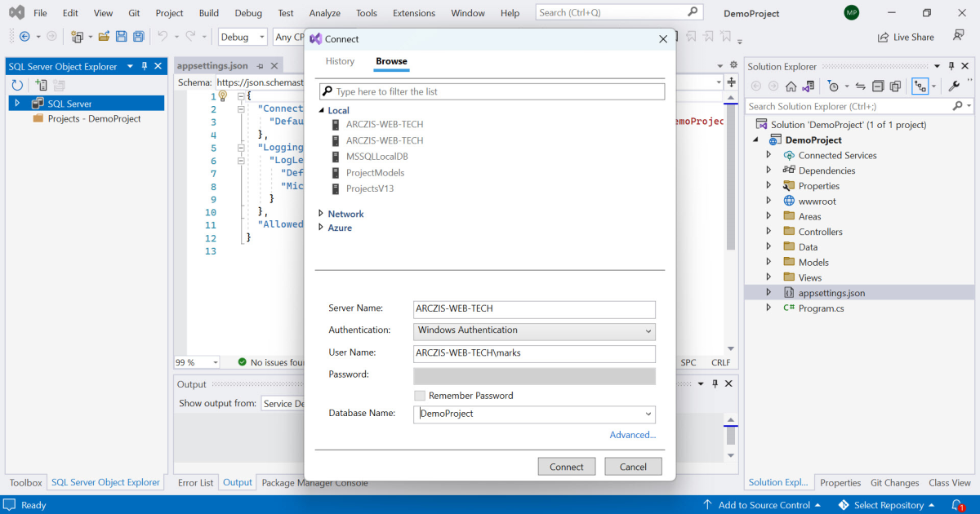Click Select Repository in status bar
This screenshot has width=980, height=514.
[888, 505]
